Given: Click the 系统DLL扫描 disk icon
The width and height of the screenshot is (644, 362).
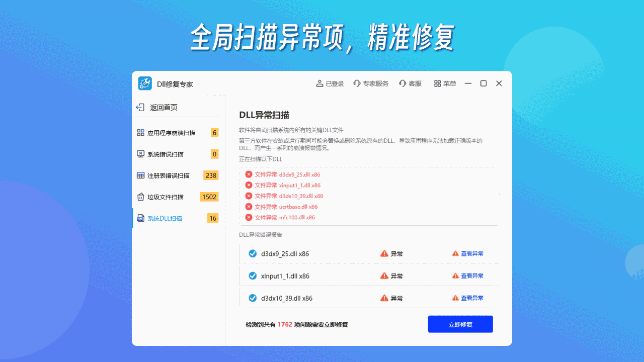Looking at the screenshot, I should click(141, 218).
